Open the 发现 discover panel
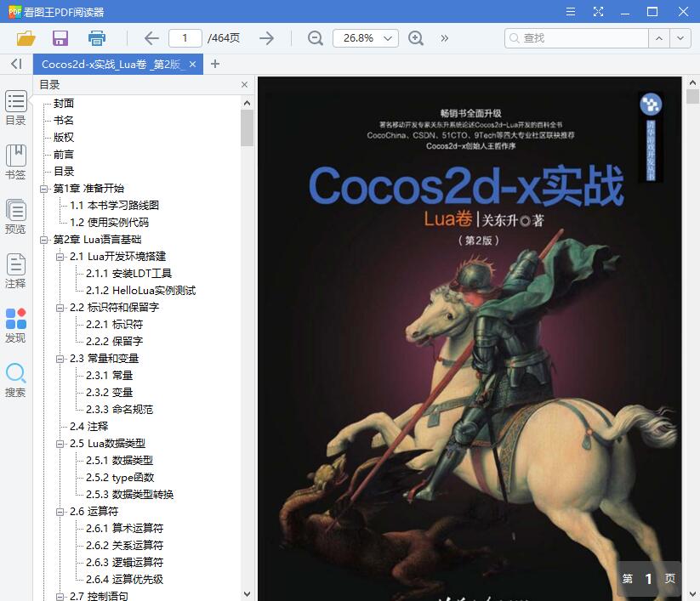Image resolution: width=700 pixels, height=601 pixels. [x=15, y=326]
